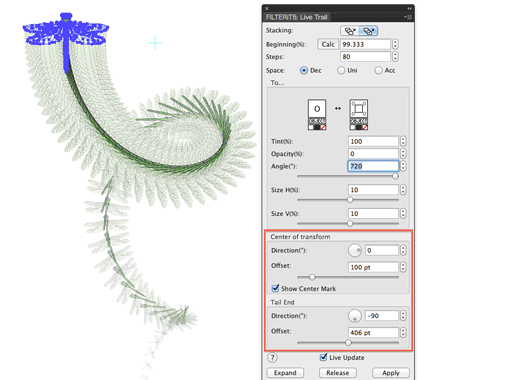Click the FILTERiT5: Live Trail tab

[x=297, y=17]
